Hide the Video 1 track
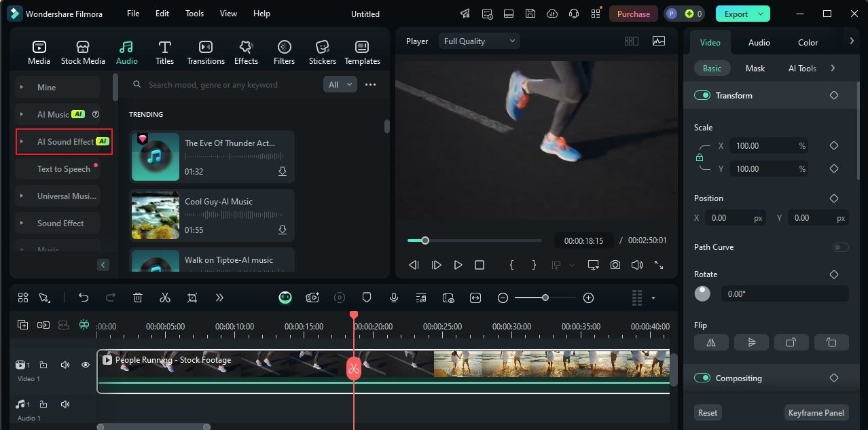868x430 pixels. (x=85, y=365)
